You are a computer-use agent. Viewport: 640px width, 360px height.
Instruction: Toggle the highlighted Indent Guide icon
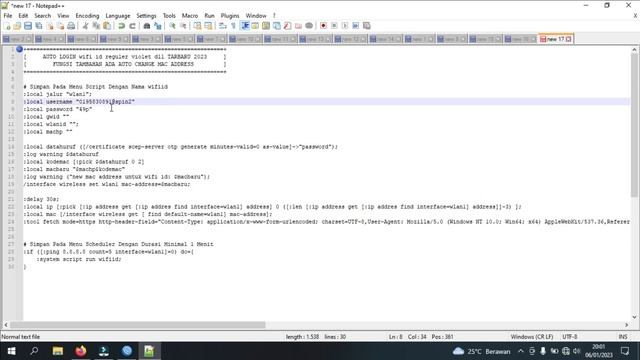pos(245,26)
